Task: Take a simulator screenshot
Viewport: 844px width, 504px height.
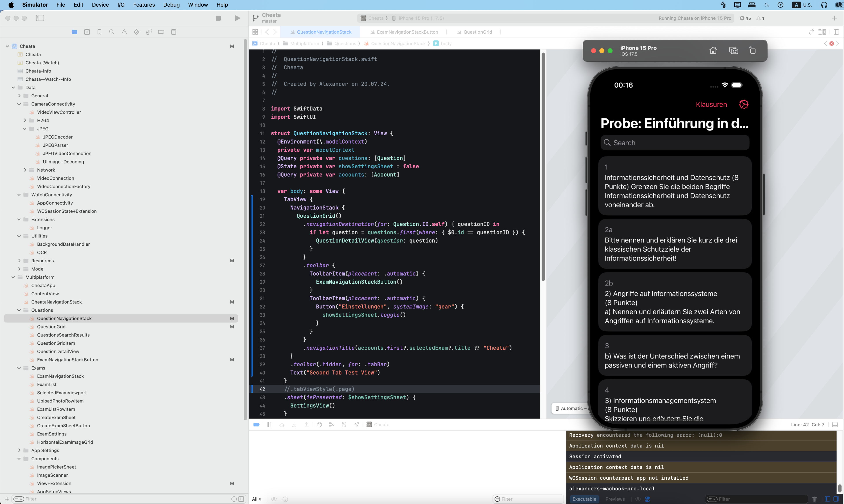Action: tap(734, 51)
